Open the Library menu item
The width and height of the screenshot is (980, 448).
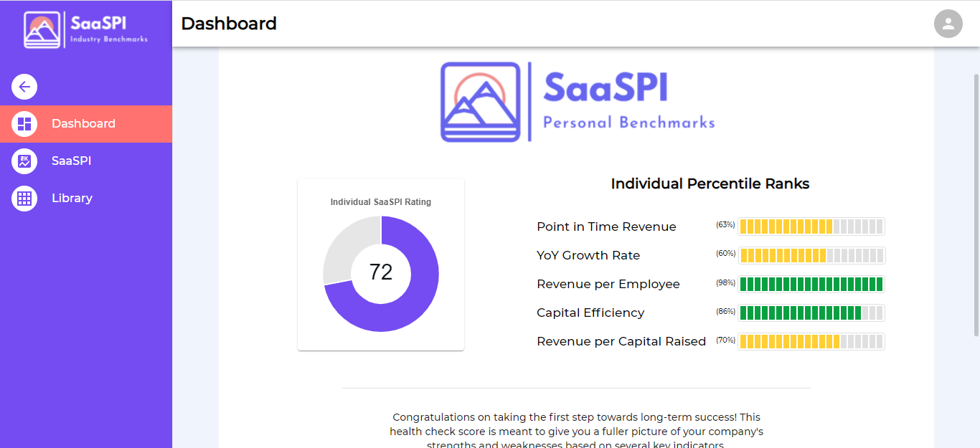(86, 199)
